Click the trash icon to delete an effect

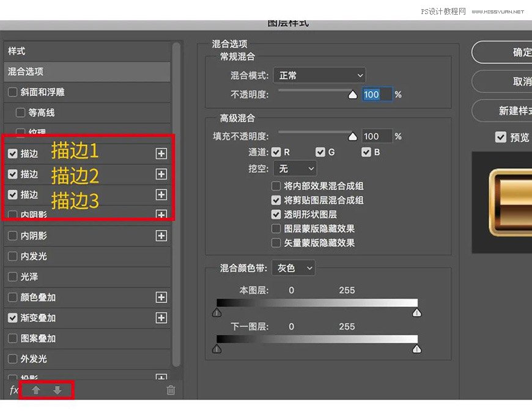coord(171,390)
